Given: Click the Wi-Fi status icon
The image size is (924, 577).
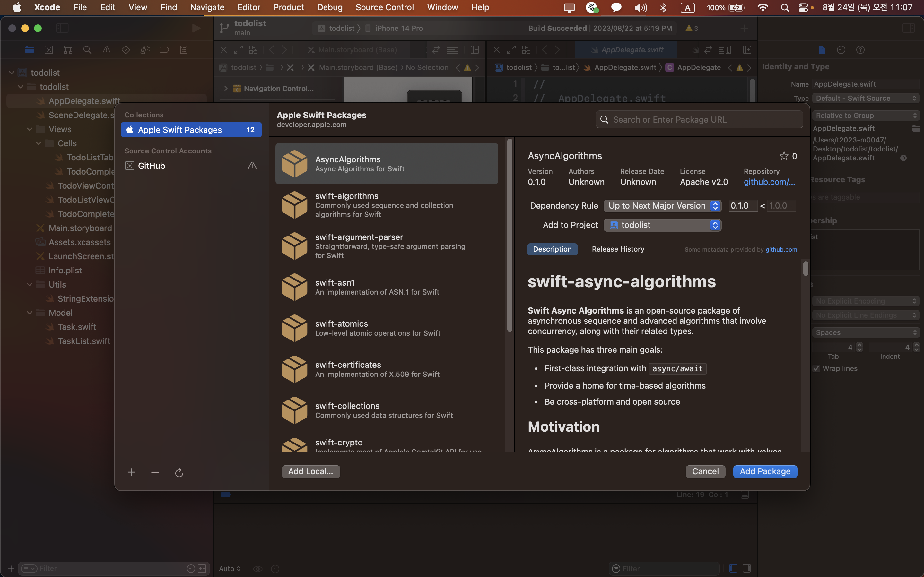Looking at the screenshot, I should click(x=763, y=8).
